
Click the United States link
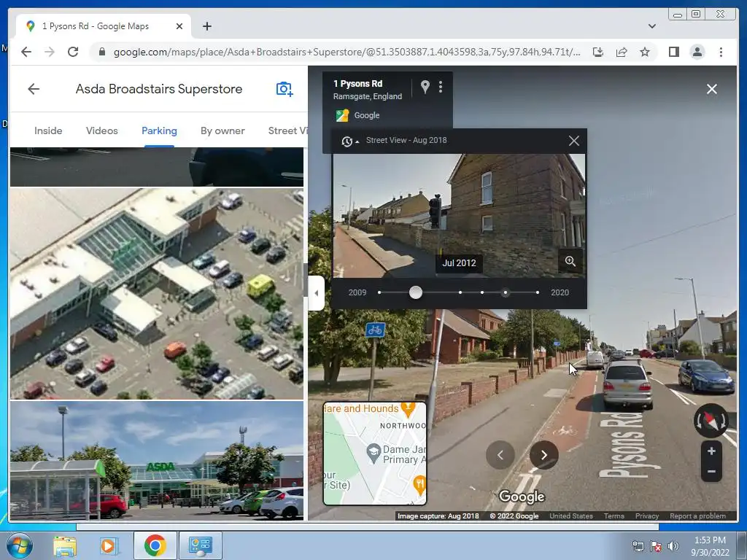[x=571, y=516]
